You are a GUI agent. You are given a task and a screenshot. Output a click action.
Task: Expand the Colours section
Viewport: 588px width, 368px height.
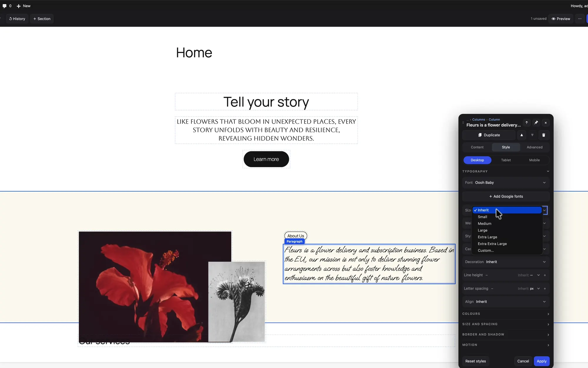point(506,314)
